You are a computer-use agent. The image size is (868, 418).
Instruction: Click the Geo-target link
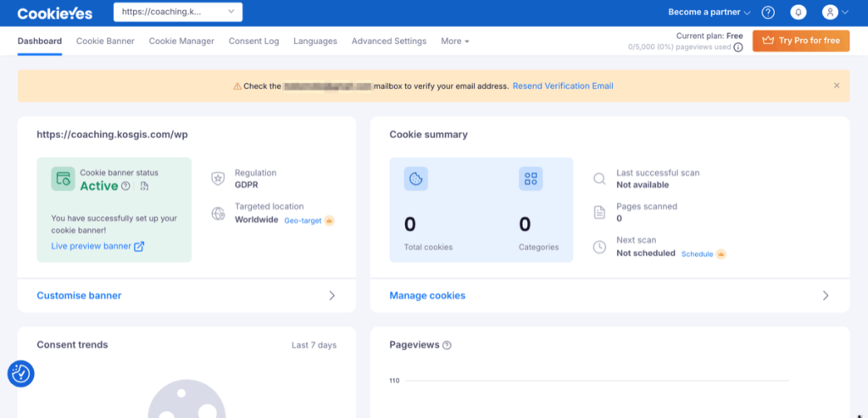(x=303, y=220)
